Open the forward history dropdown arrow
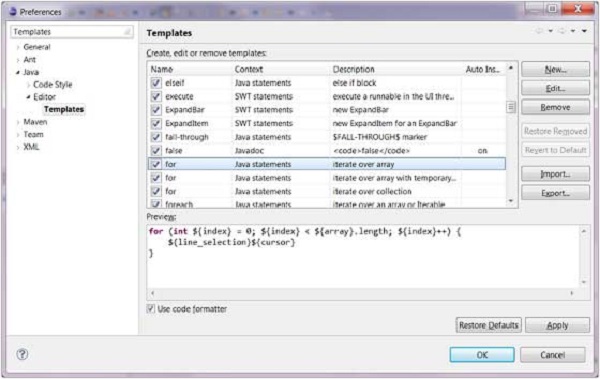Screen dimensions: 600x379 pos(573,31)
